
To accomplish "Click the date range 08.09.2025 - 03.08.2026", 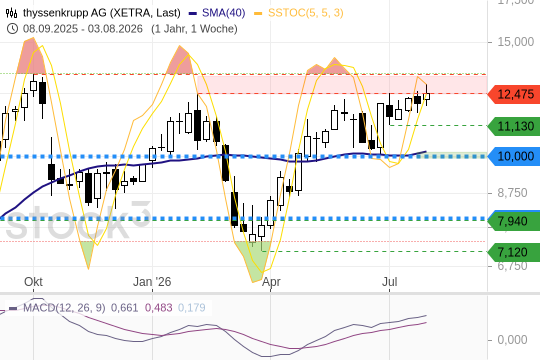I will pyautogui.click(x=83, y=29).
